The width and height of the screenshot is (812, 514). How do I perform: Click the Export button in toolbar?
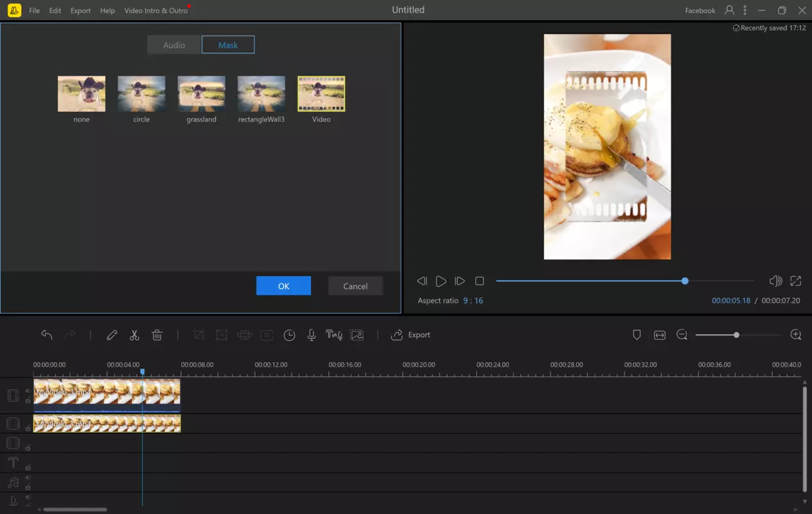pos(410,335)
